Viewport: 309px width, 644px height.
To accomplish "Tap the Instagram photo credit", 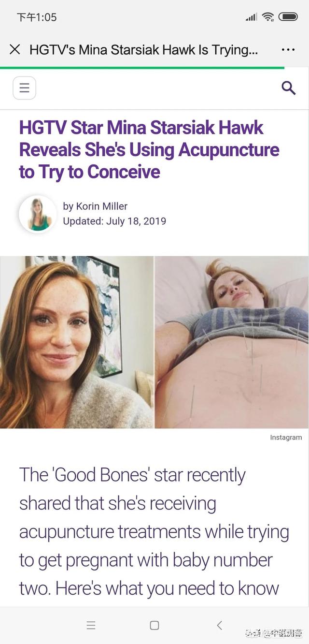I will (x=286, y=438).
